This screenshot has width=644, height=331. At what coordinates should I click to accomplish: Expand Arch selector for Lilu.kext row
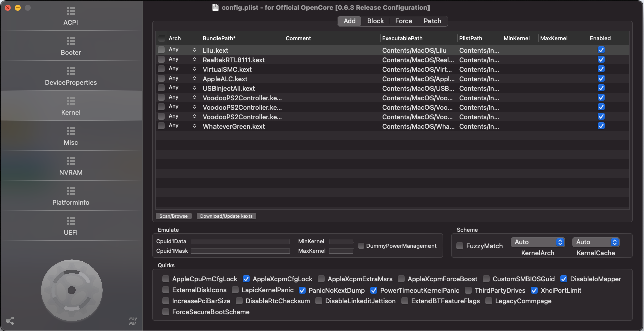(x=194, y=50)
